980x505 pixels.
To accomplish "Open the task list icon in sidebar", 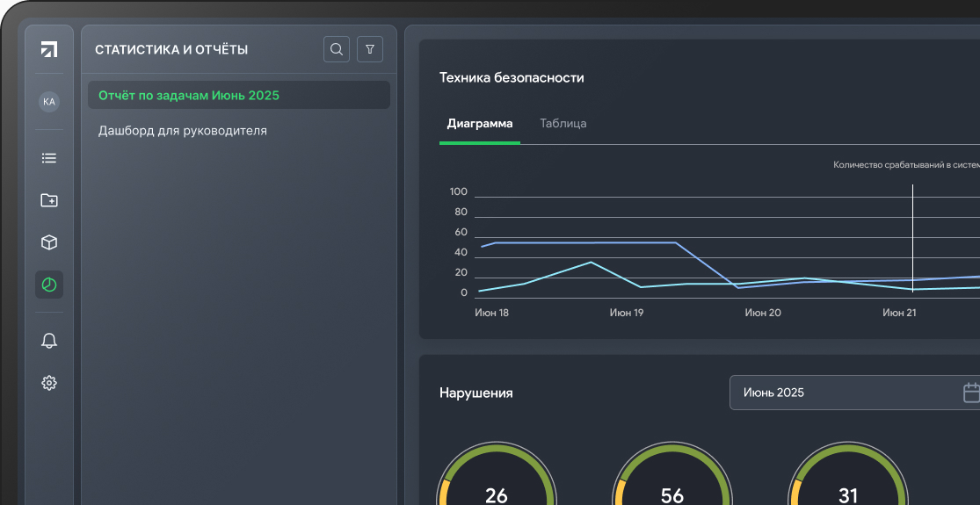I will [49, 158].
